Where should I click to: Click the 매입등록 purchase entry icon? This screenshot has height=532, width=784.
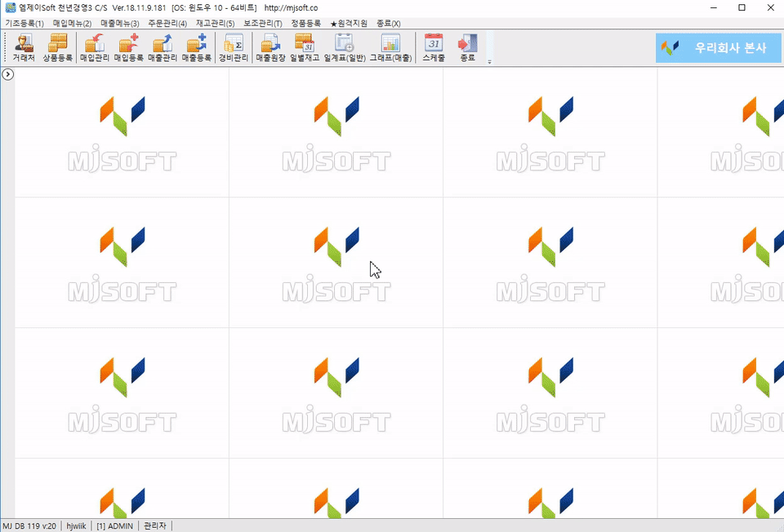[x=128, y=48]
